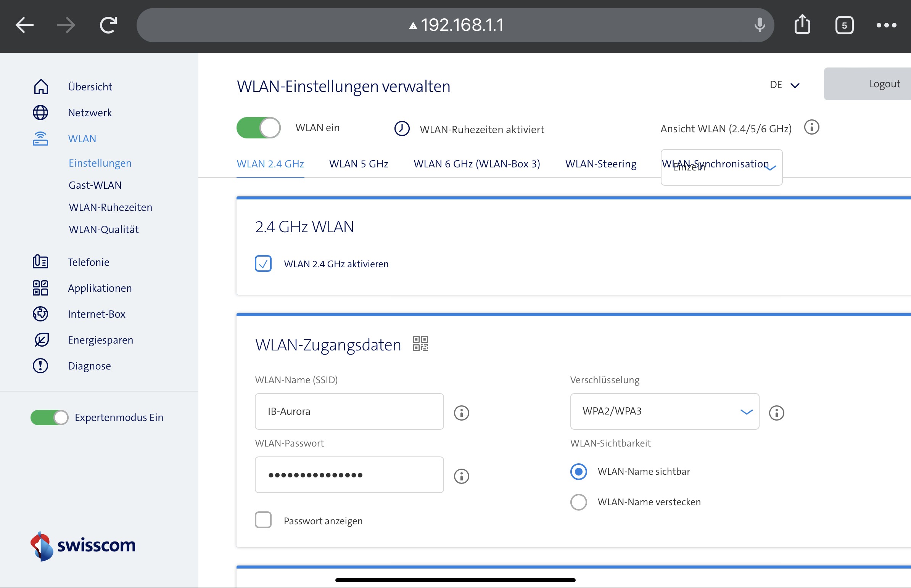Screen dimensions: 911x588
Task: Click the WLAN-Ruhezeiten clock icon
Action: click(402, 129)
